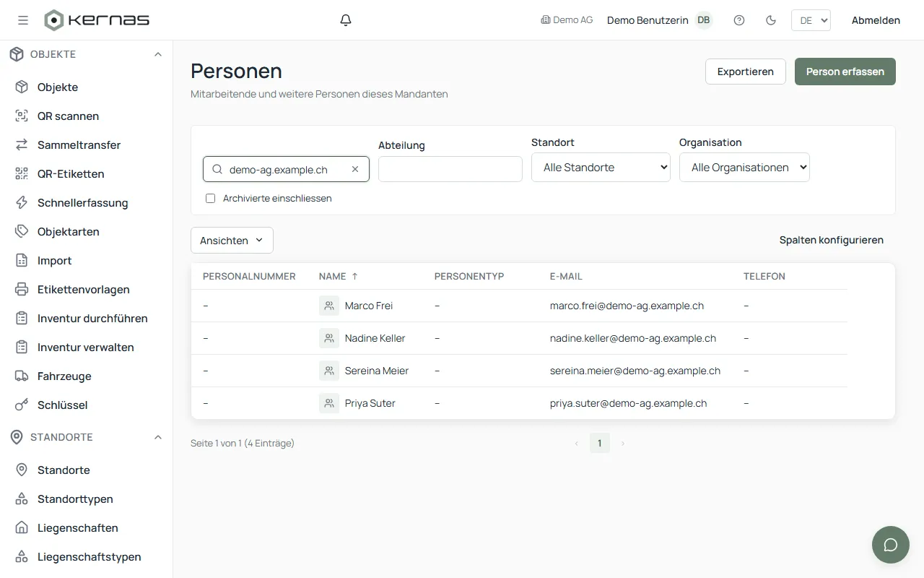Click the Schnellerfassung lightning icon
Viewport: 924px width, 578px height.
(22, 202)
